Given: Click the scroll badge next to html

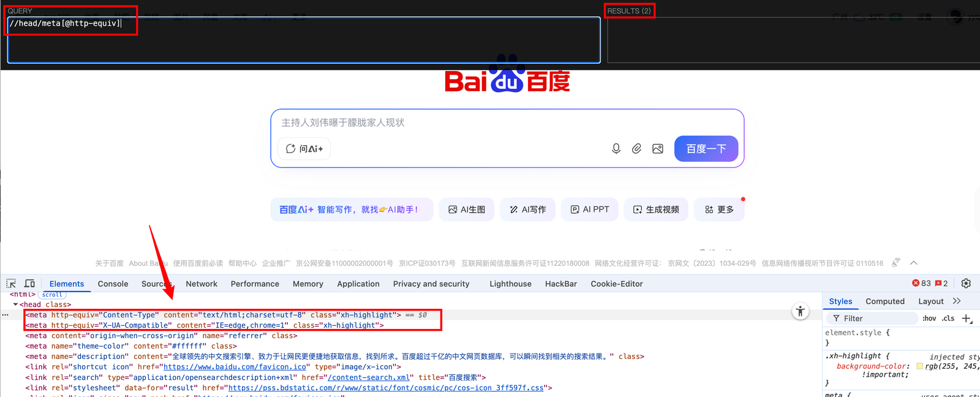Looking at the screenshot, I should 52,295.
